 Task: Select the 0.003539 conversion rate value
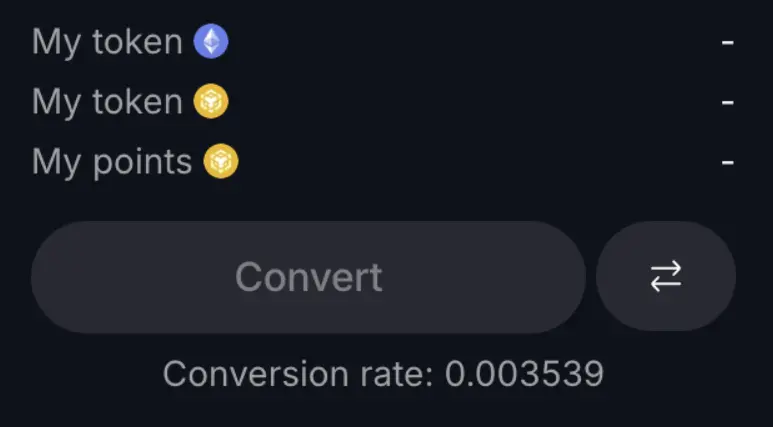point(524,374)
